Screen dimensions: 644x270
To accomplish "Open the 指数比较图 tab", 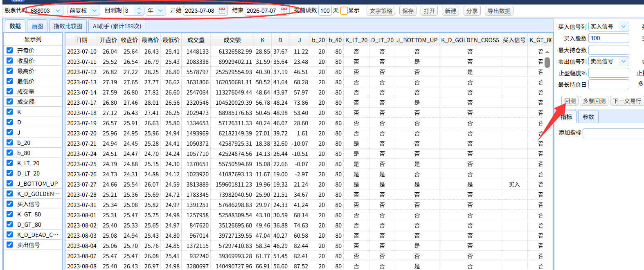I will click(68, 26).
